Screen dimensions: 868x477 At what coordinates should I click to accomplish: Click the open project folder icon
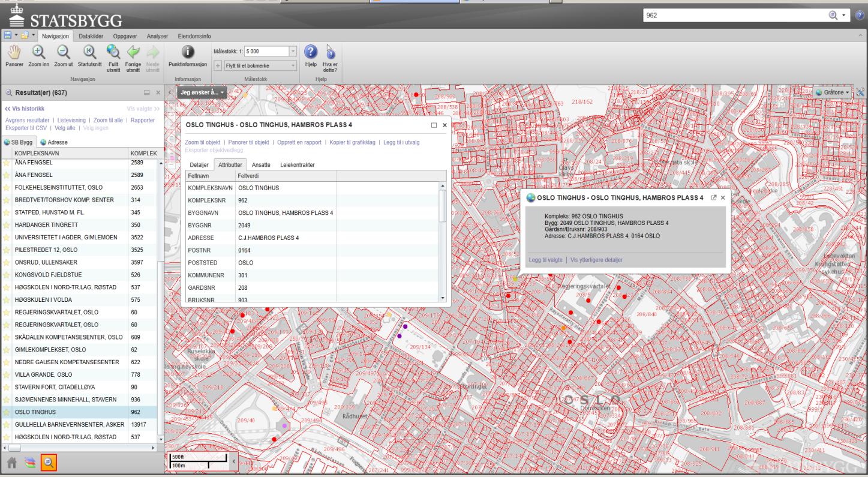coord(25,36)
